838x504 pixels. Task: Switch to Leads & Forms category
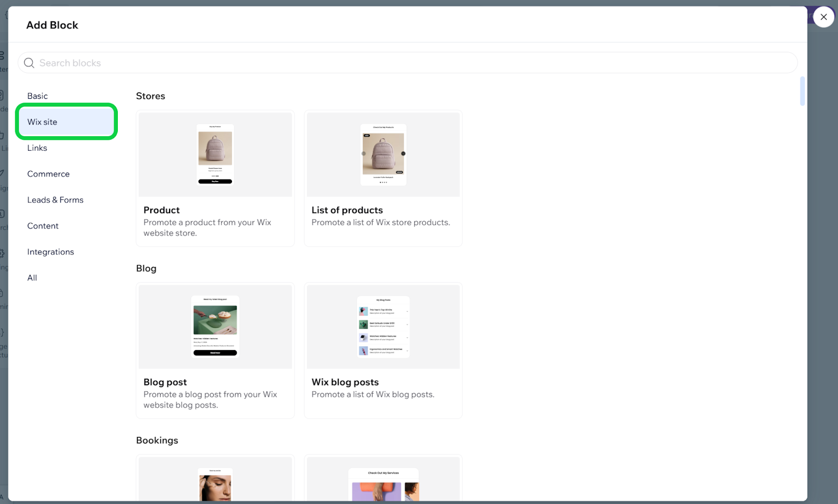(55, 200)
